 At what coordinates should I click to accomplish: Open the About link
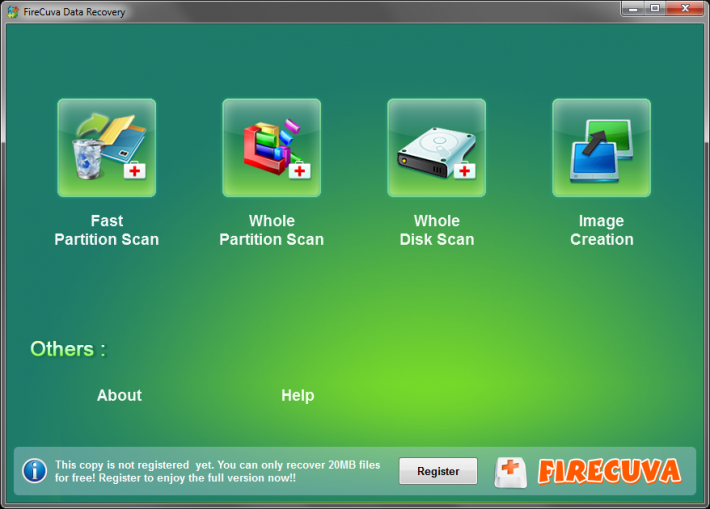click(x=119, y=395)
